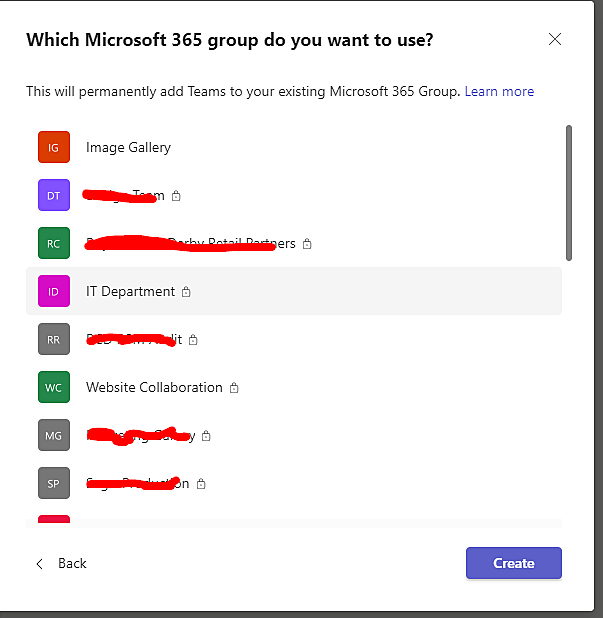
Task: Click the group list vertical scrollbar
Action: tap(569, 192)
